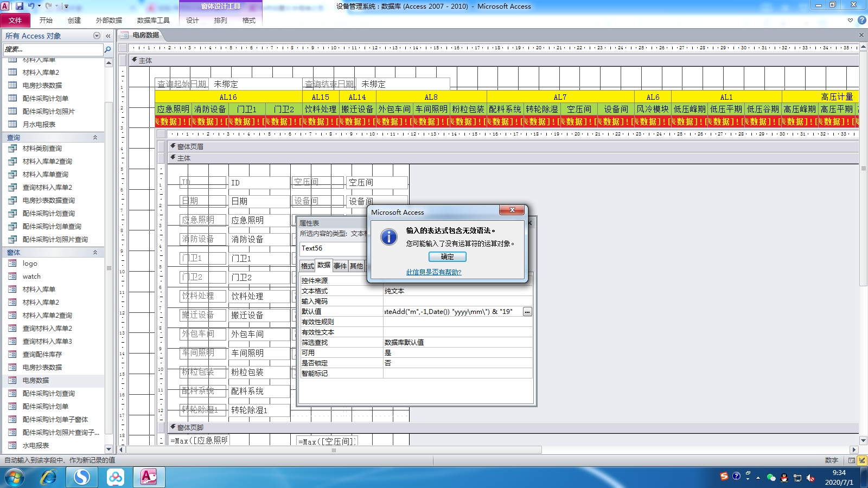Viewport: 868px width, 488px height.
Task: Select the 主体 section bar of the main form
Action: [494, 61]
